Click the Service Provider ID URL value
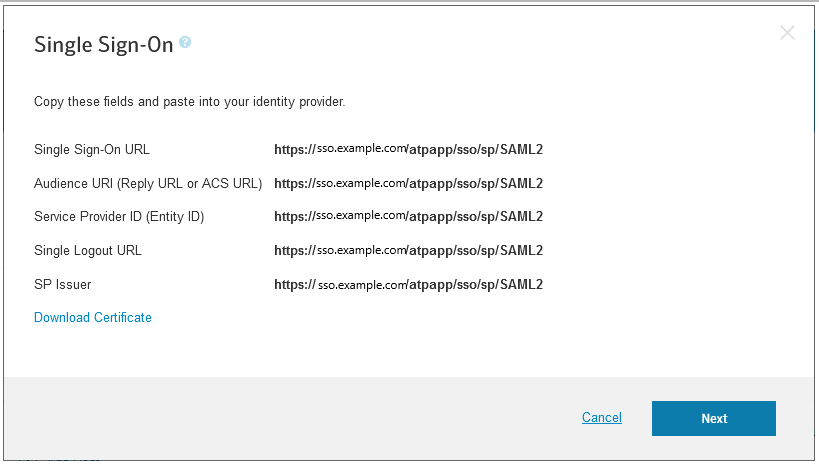This screenshot has height=466, width=819. point(408,217)
